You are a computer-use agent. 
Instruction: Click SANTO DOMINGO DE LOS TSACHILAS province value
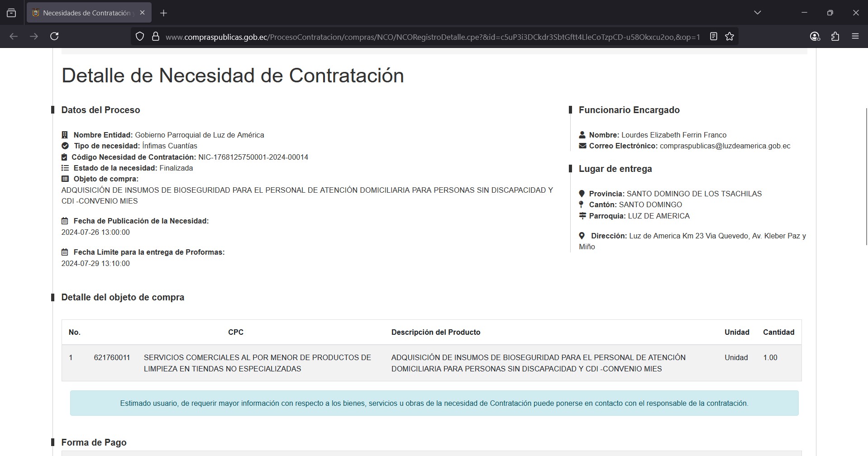pyautogui.click(x=694, y=194)
